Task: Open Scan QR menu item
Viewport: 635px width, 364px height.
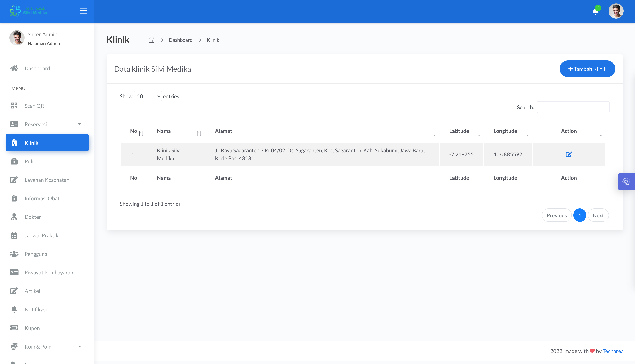Action: click(x=47, y=106)
